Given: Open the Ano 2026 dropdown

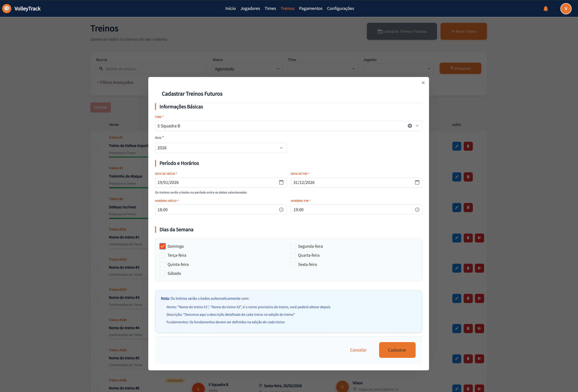Looking at the screenshot, I should [x=220, y=148].
